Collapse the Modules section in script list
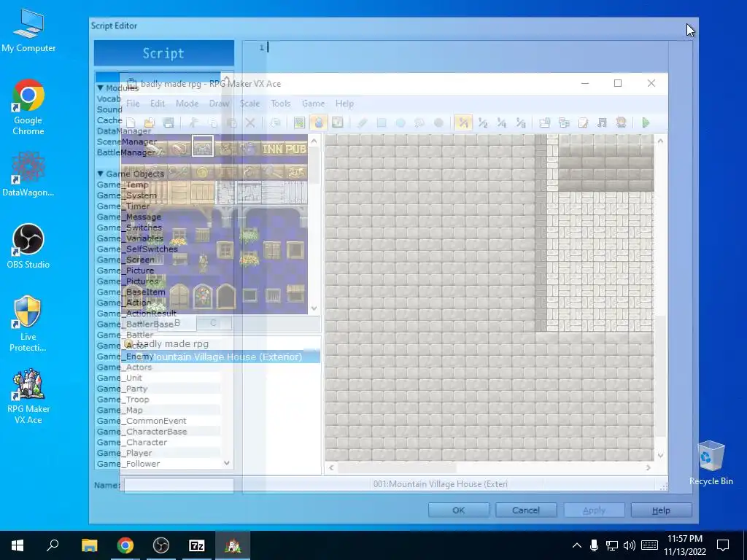The height and width of the screenshot is (560, 747). click(100, 88)
